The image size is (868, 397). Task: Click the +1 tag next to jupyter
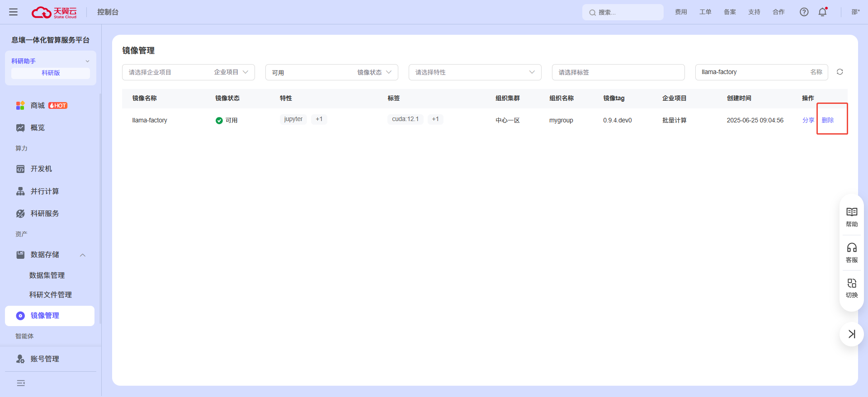319,119
